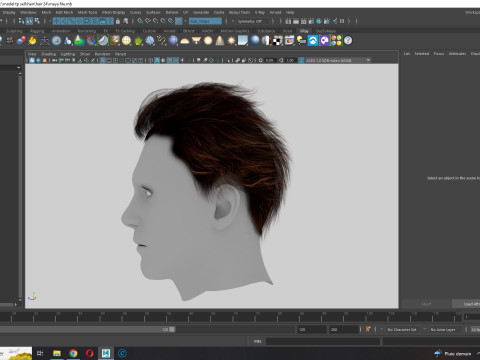The height and width of the screenshot is (360, 480).
Task: Open the Selected menu in Attribute Editor
Action: (x=422, y=54)
